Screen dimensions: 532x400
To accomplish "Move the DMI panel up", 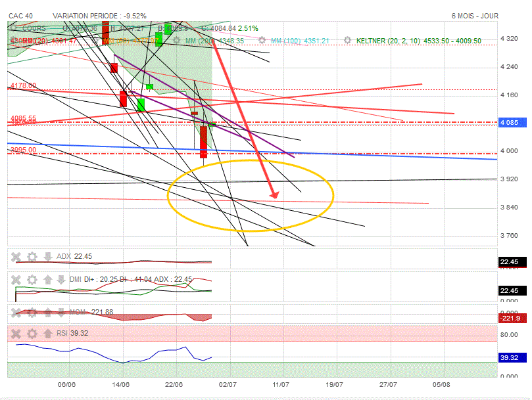I will 48,280.
